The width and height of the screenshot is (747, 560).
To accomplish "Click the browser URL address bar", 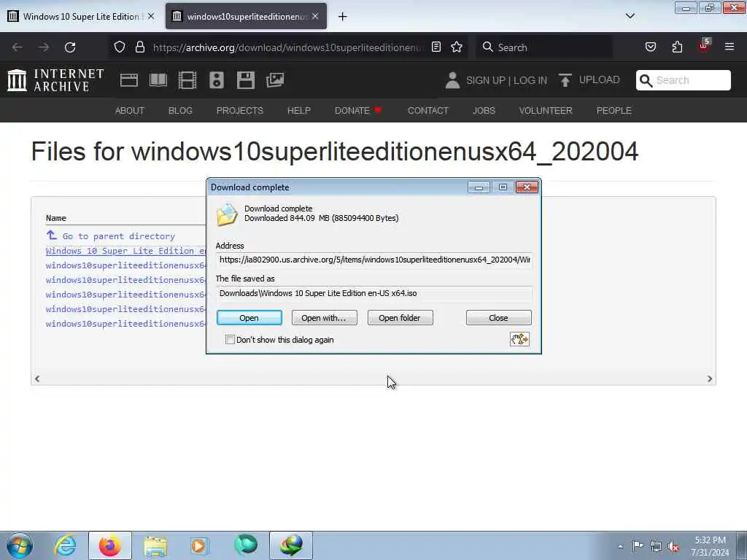I will (x=288, y=47).
